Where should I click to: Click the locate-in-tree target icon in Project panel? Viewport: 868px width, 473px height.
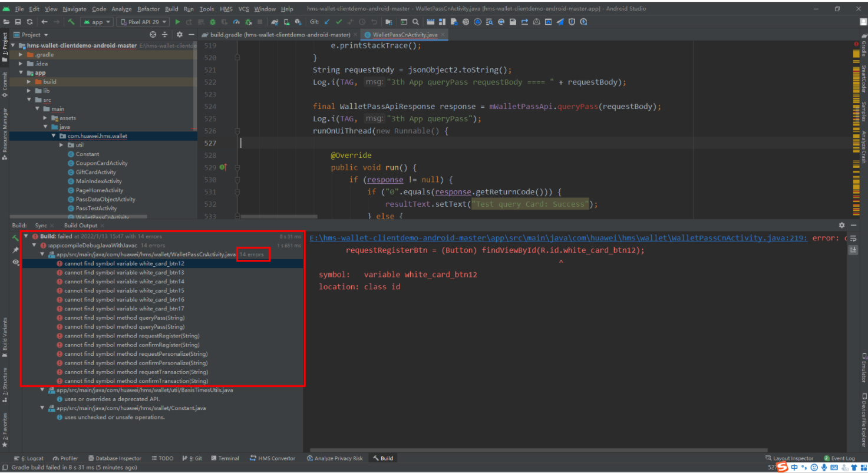[153, 35]
